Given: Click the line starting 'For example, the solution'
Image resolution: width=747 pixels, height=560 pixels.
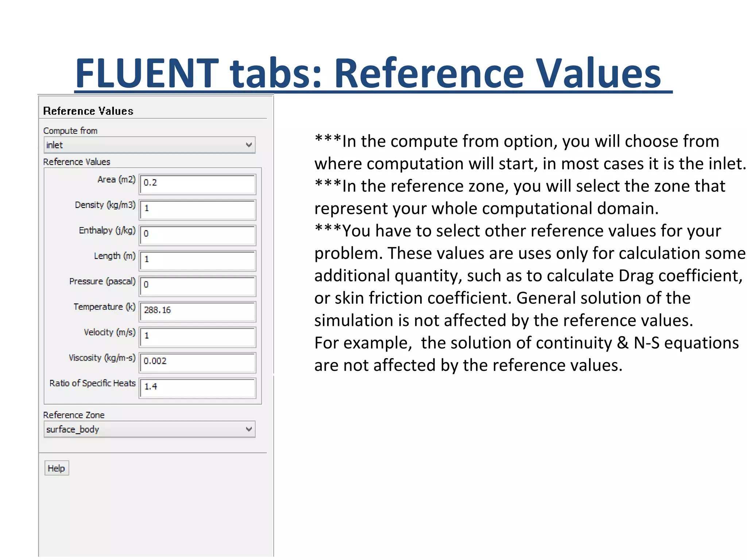Looking at the screenshot, I should point(526,343).
